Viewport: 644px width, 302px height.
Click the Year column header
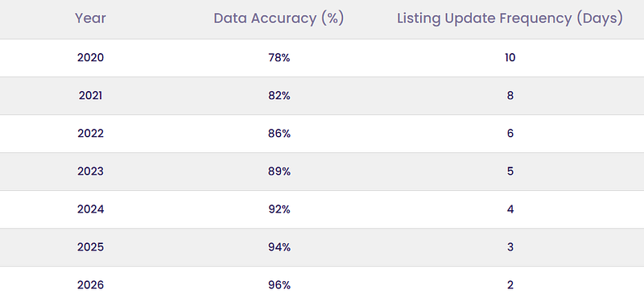(90, 19)
